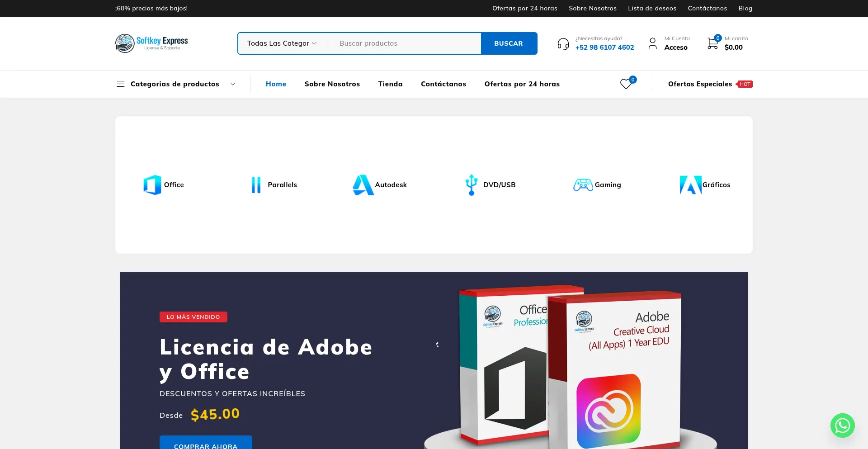This screenshot has height=449, width=868.
Task: Open the WhatsApp chat bubble
Action: pos(842,425)
